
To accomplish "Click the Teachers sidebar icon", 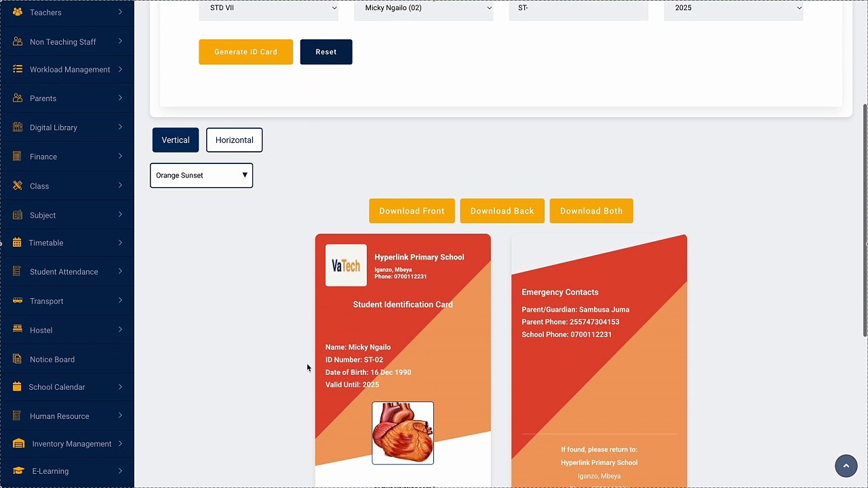I will click(18, 12).
